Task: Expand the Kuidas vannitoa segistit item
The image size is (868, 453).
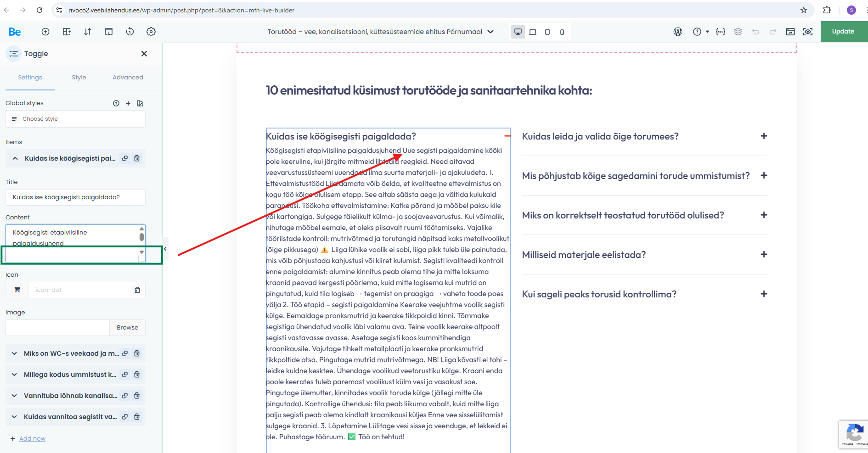Action: pos(14,417)
